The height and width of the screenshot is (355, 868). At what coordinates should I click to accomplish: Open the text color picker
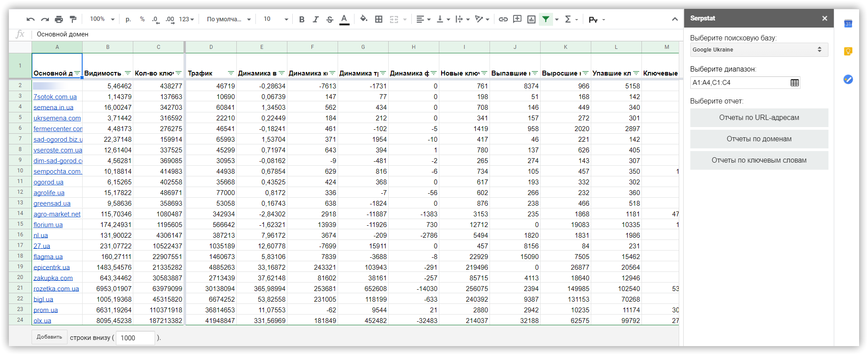(344, 19)
